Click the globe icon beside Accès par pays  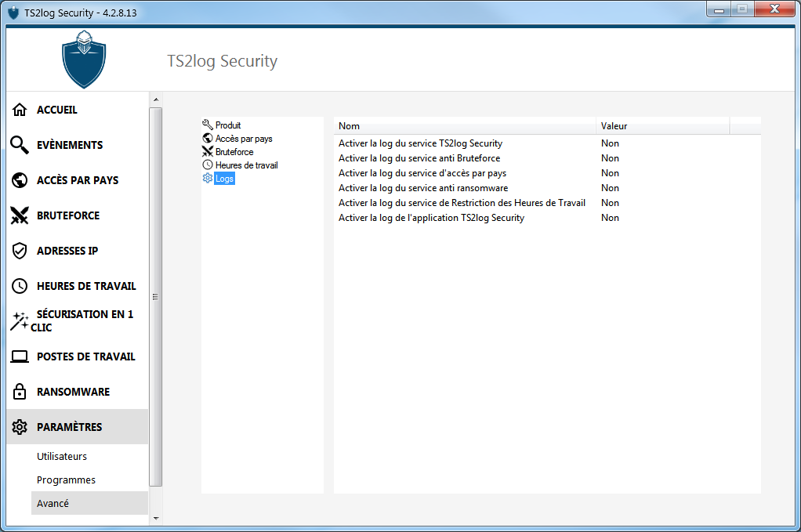20,180
